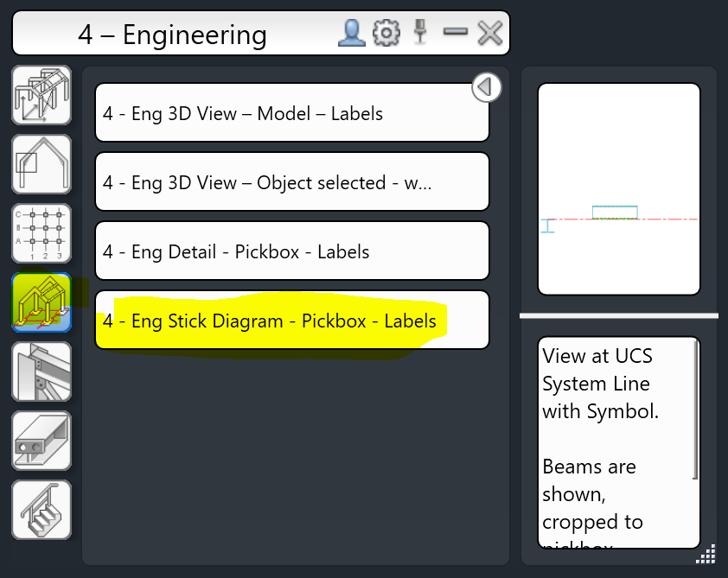This screenshot has height=578, width=728.
Task: Select the '4 - Eng 3D View – Object selected' style
Action: [x=291, y=181]
